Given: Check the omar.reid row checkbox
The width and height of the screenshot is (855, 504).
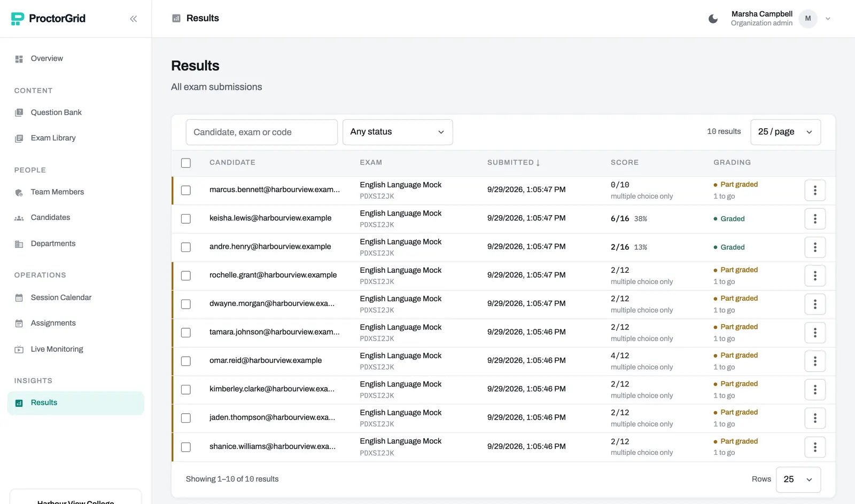Looking at the screenshot, I should click(186, 361).
